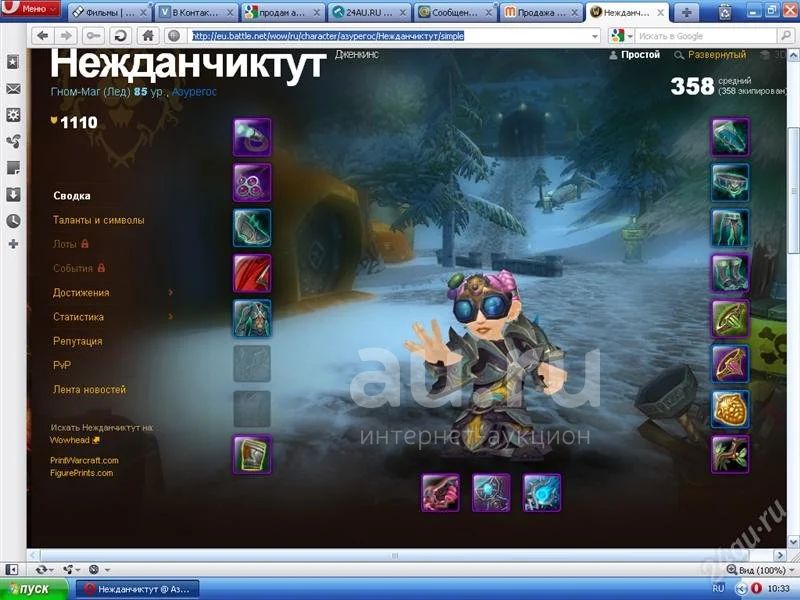Open Opera mail panel in sidebar
This screenshot has height=600, width=800.
click(x=13, y=89)
